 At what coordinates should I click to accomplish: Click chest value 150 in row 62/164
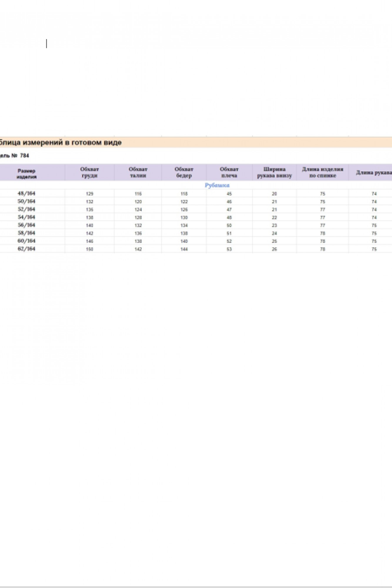[x=89, y=249]
